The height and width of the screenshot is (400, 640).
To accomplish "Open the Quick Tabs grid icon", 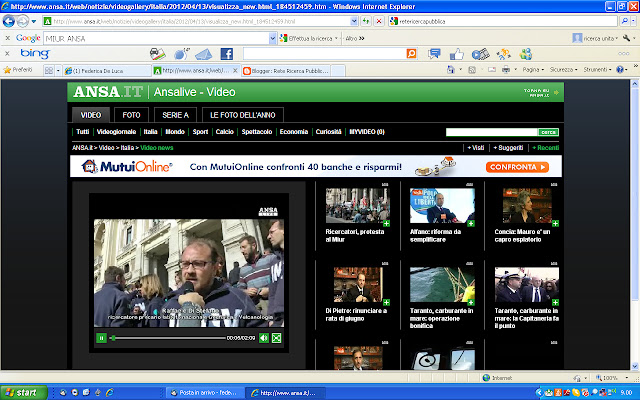I will [49, 70].
